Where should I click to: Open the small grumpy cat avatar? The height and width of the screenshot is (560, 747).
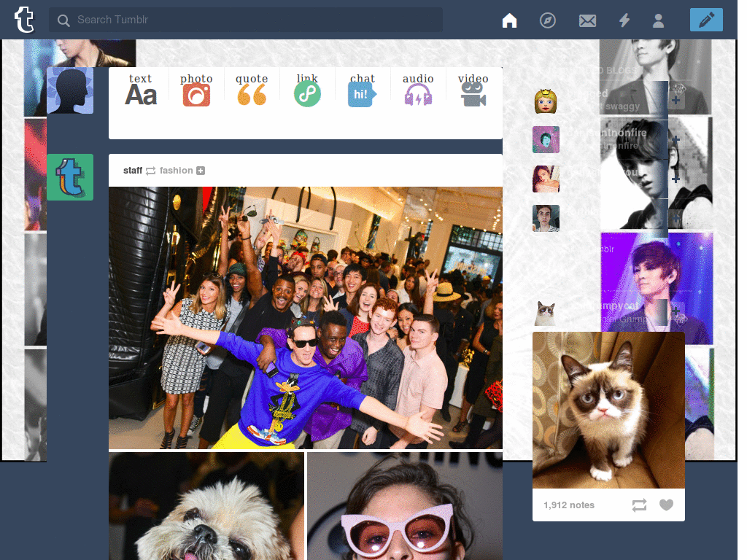tap(546, 313)
